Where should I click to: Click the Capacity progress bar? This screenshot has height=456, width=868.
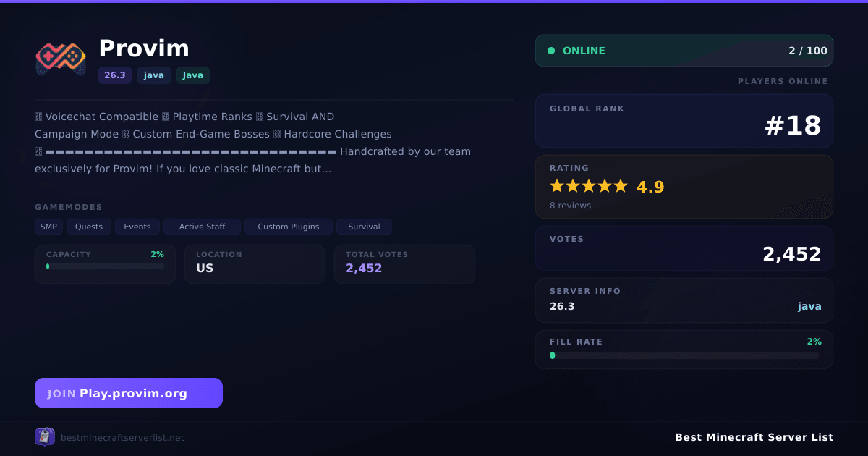105,266
